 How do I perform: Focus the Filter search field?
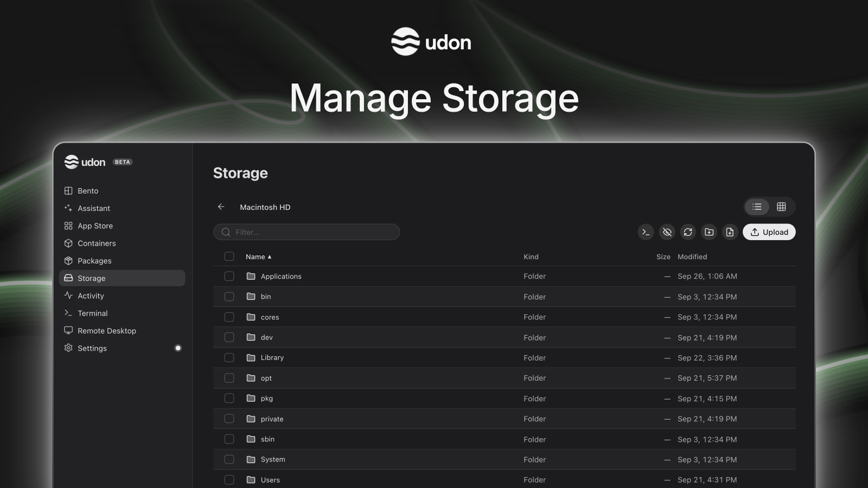tap(307, 232)
